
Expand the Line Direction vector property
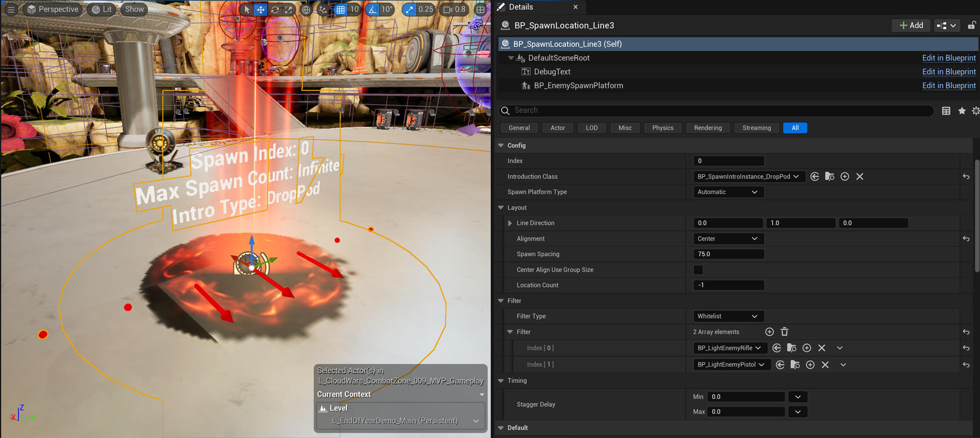(x=510, y=224)
